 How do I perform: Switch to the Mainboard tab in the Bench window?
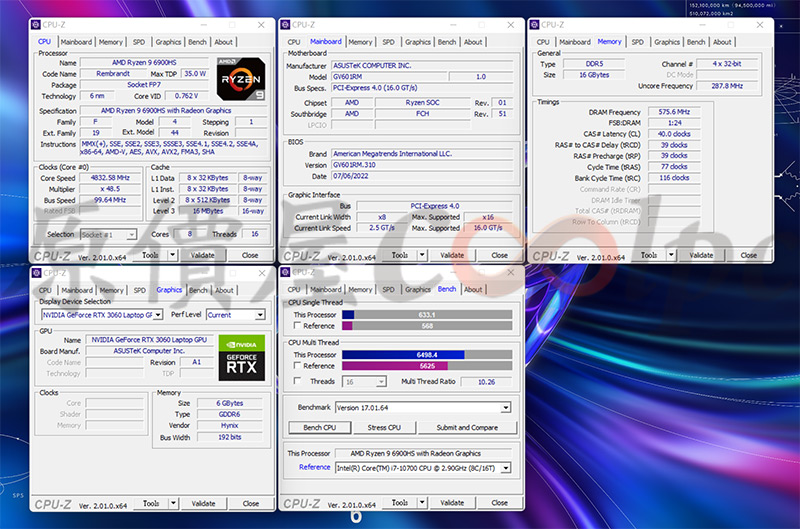click(x=326, y=289)
